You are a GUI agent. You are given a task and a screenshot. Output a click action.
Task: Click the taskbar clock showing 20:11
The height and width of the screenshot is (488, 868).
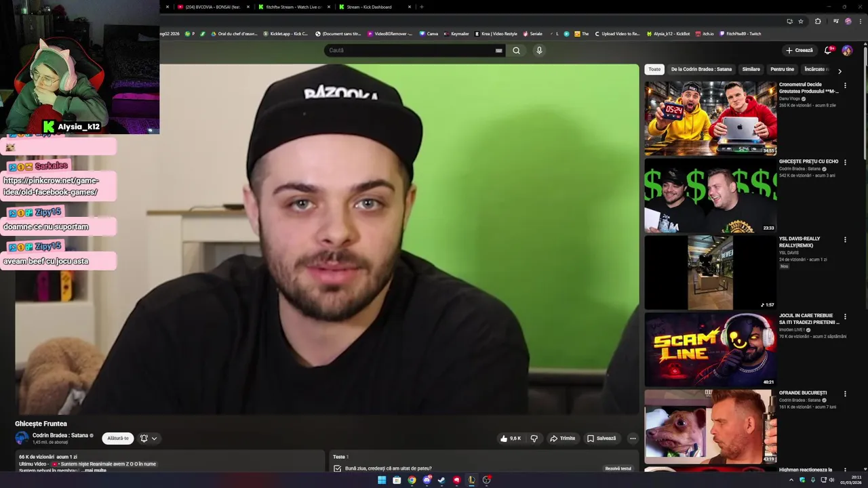(851, 480)
